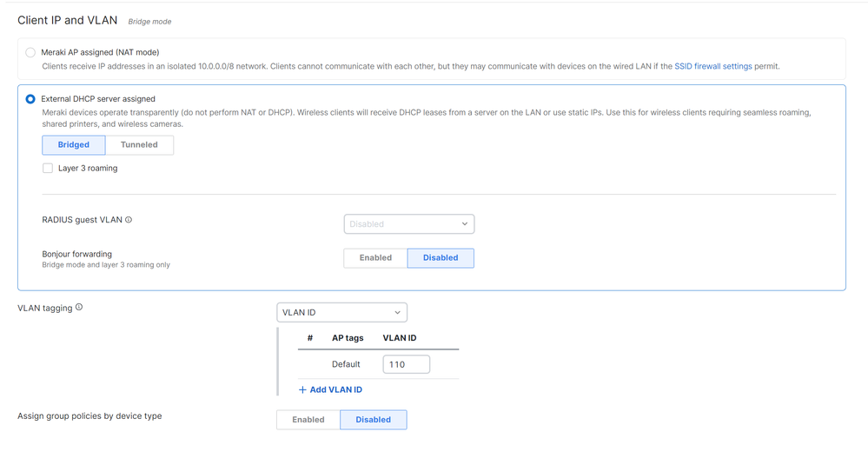Click the # column header
868x452 pixels.
(310, 338)
